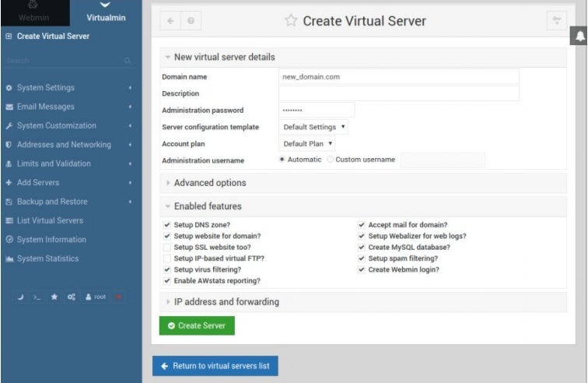
Task: Click the Domain name input field
Action: click(x=399, y=76)
